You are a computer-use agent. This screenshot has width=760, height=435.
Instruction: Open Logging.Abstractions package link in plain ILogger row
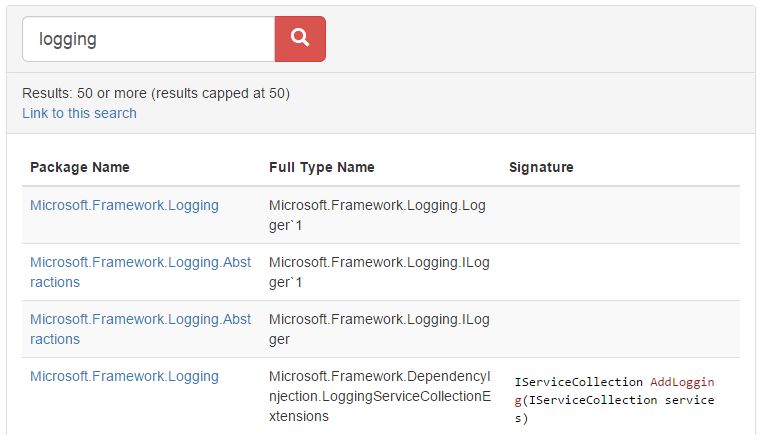pos(141,329)
